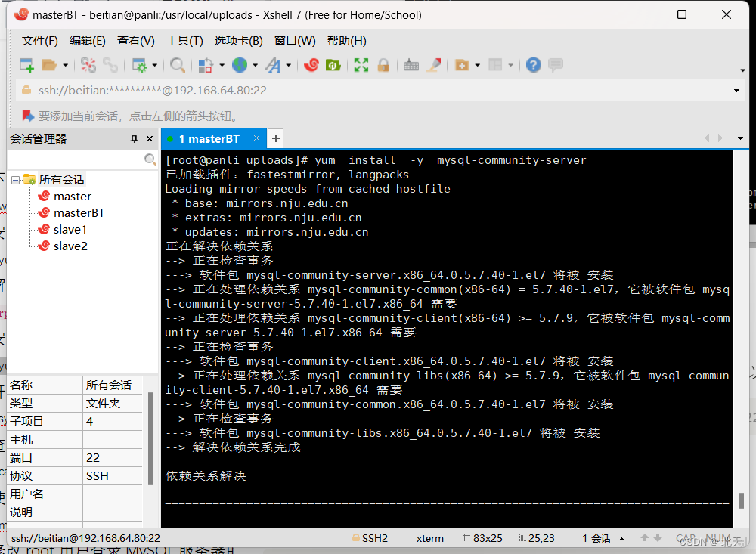Expand the properties icon dropdown arrow
Screen dimensions: 756x554
click(155, 65)
